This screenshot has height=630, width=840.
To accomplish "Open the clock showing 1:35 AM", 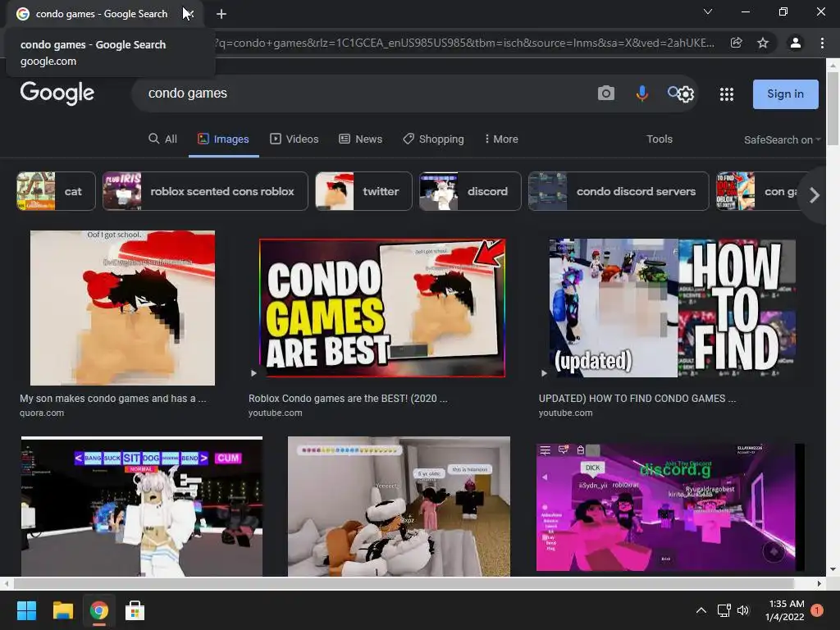I will tap(785, 610).
